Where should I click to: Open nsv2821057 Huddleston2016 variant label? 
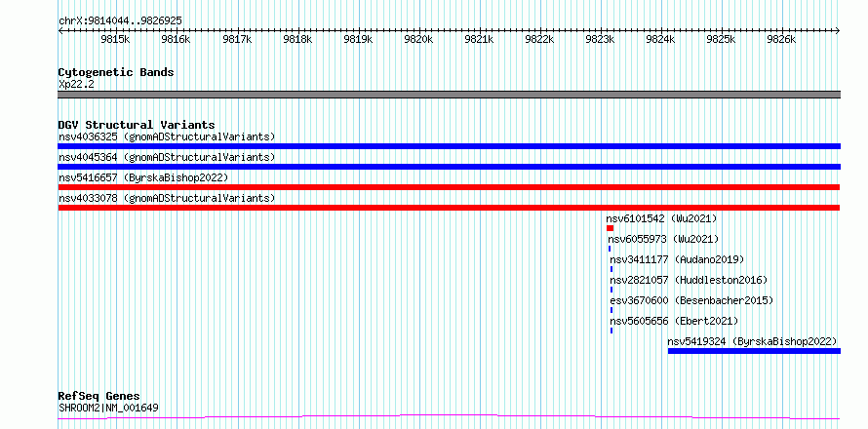[689, 280]
